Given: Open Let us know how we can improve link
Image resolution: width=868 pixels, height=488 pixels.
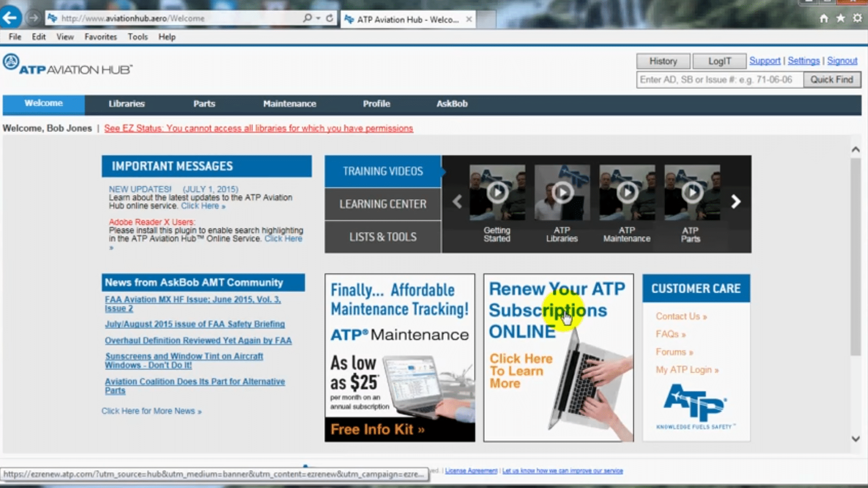Looking at the screenshot, I should 563,471.
